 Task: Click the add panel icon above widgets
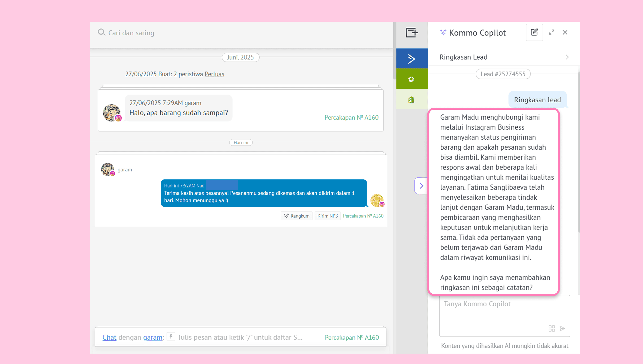point(412,33)
